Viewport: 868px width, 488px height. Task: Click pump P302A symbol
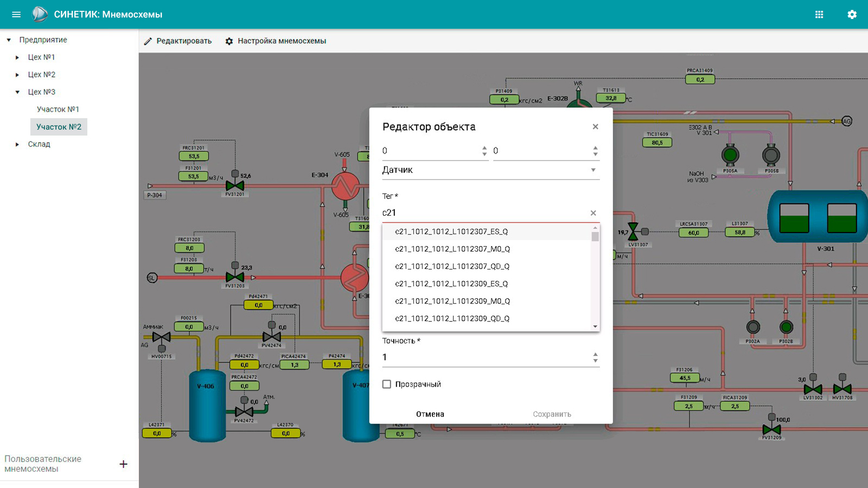(753, 327)
